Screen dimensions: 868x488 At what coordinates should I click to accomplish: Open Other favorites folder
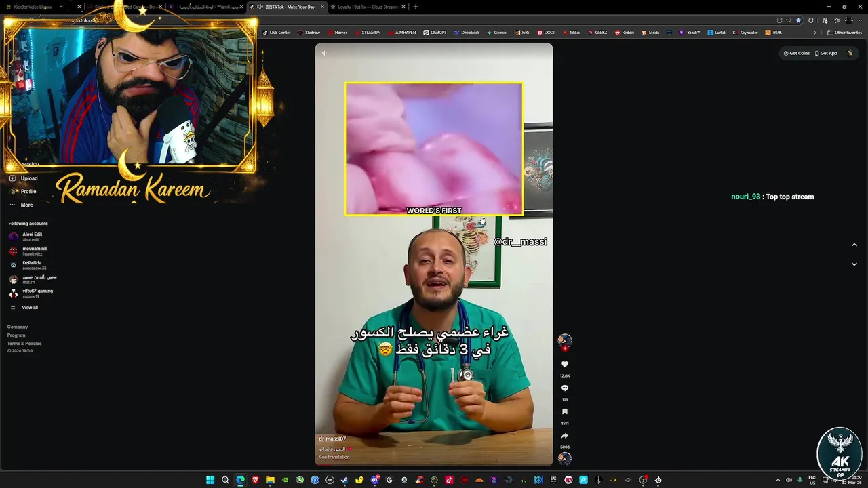coord(844,33)
